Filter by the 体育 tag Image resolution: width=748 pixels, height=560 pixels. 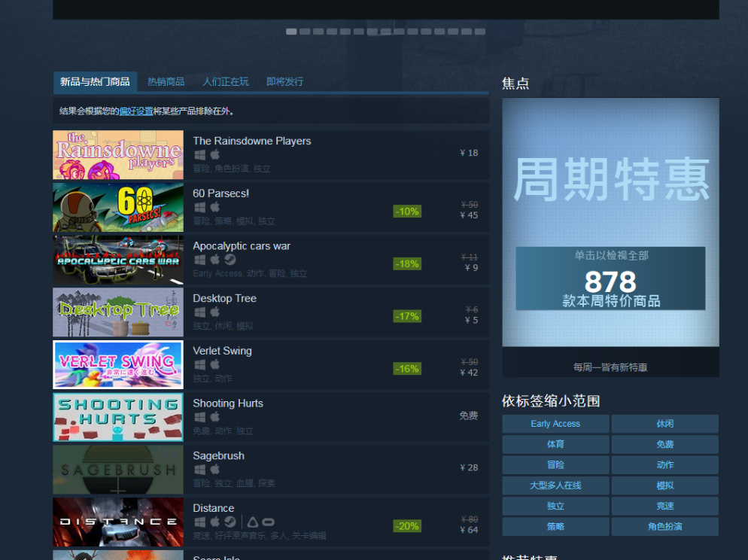555,444
